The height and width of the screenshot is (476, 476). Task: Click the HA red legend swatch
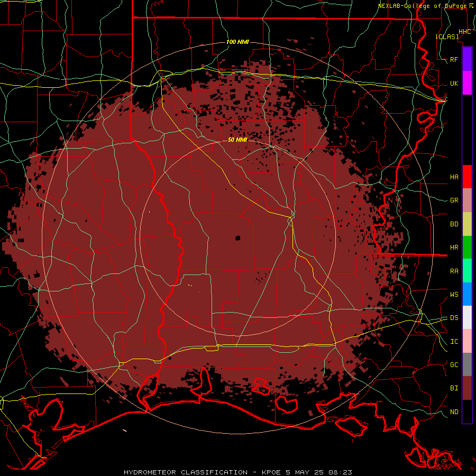click(467, 177)
